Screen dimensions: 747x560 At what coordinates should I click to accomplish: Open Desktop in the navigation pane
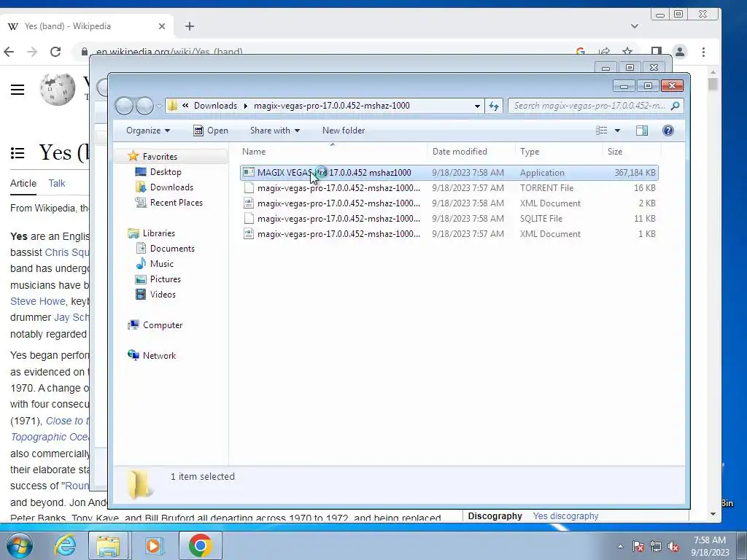click(x=166, y=172)
